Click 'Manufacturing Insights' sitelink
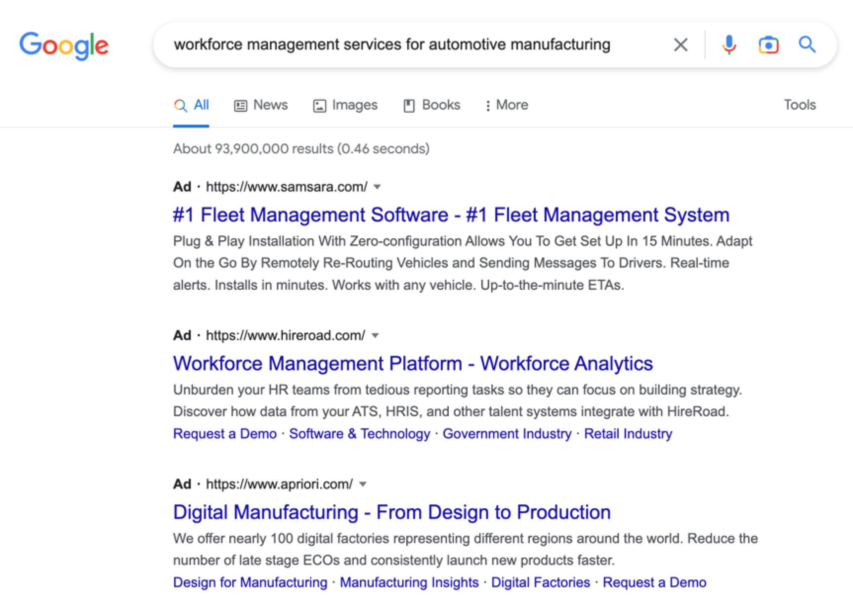 coord(409,582)
